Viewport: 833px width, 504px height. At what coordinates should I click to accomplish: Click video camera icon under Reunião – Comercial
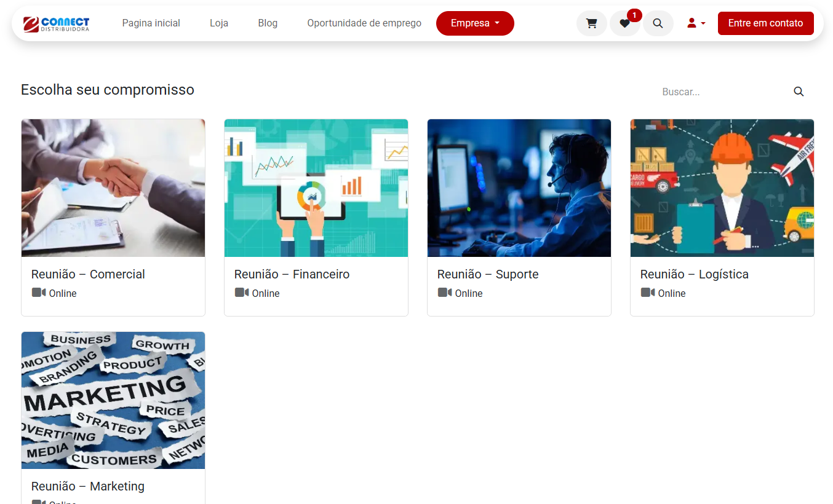pyautogui.click(x=39, y=293)
